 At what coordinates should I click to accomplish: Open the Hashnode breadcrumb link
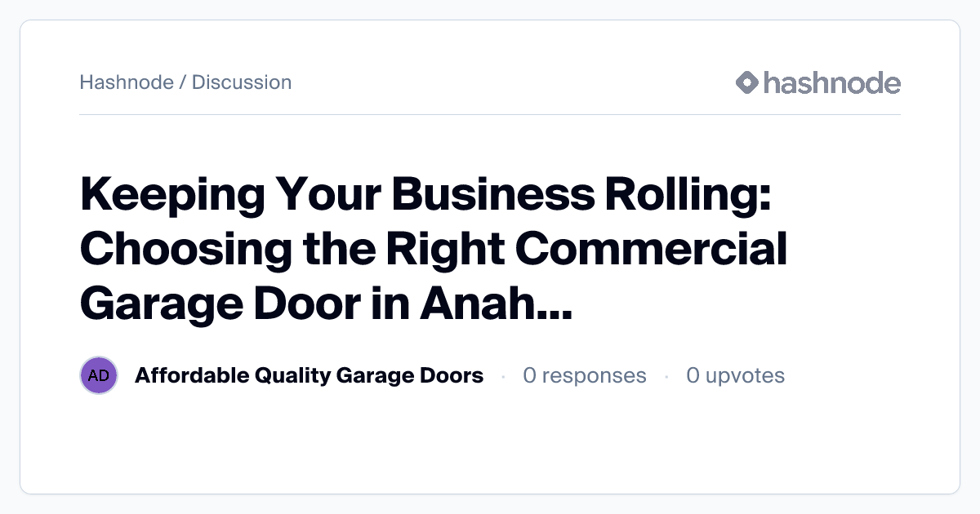tap(127, 82)
